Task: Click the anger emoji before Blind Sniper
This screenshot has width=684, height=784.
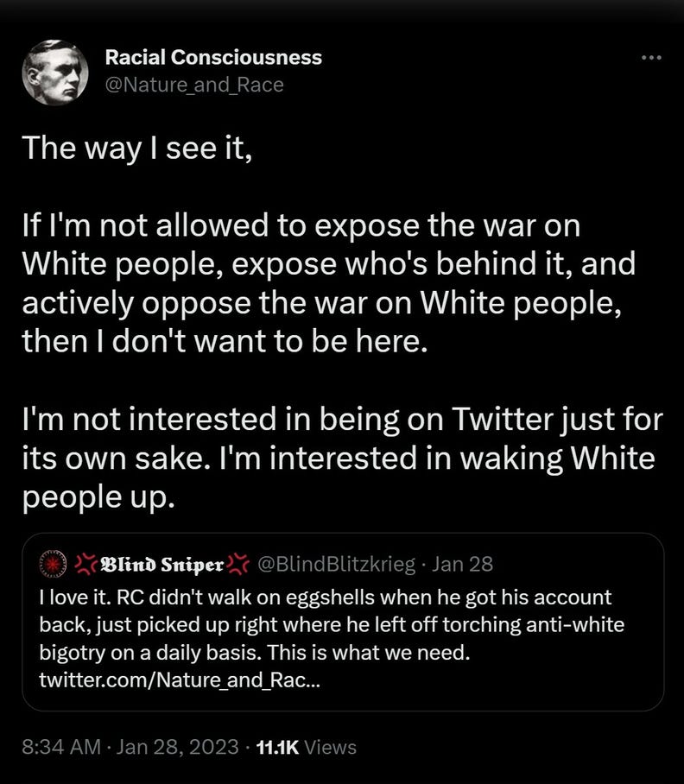Action: 85,565
